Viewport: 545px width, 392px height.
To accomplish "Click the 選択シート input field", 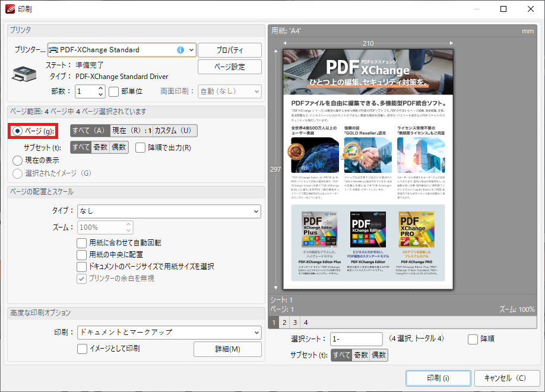I will tap(356, 339).
